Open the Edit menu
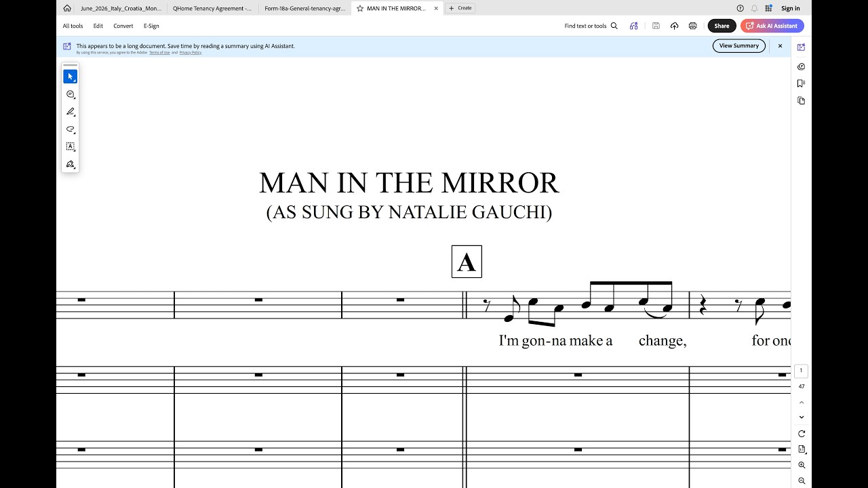This screenshot has height=488, width=868. point(98,26)
